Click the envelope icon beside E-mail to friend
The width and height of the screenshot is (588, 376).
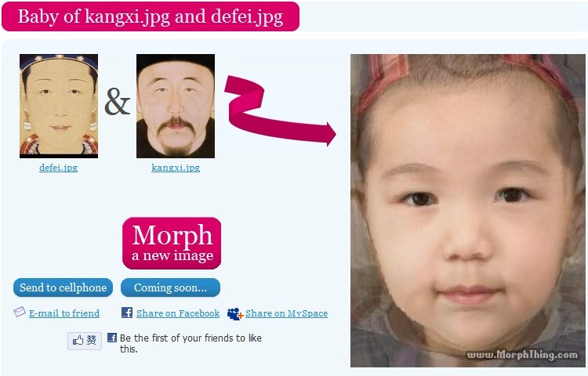coord(20,312)
